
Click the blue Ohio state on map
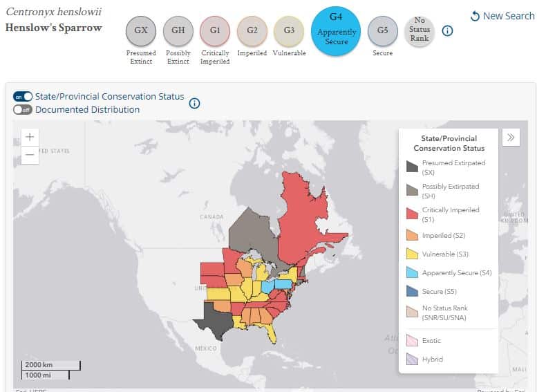[x=267, y=286]
